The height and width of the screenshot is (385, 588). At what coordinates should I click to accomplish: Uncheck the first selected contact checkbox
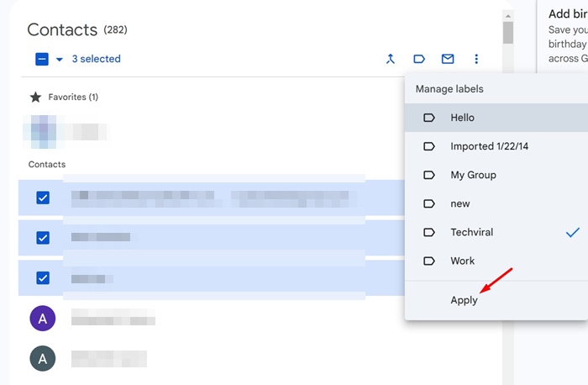point(43,198)
